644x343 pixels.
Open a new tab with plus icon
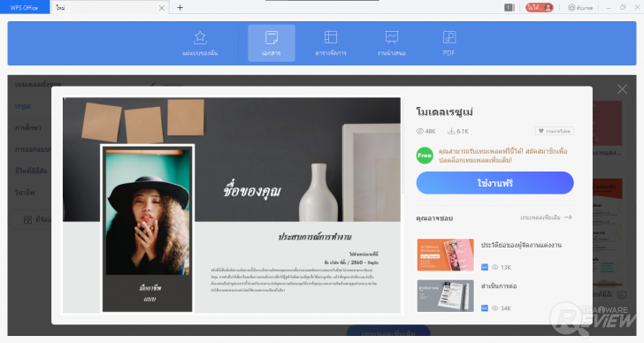(x=180, y=7)
